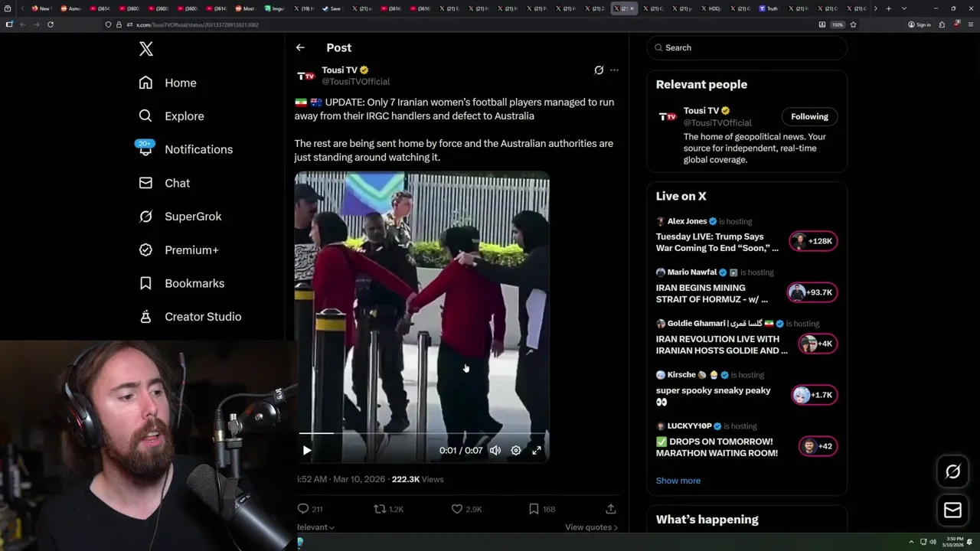
Task: Join Goldie Ghamari live space +4K
Action: click(x=818, y=344)
